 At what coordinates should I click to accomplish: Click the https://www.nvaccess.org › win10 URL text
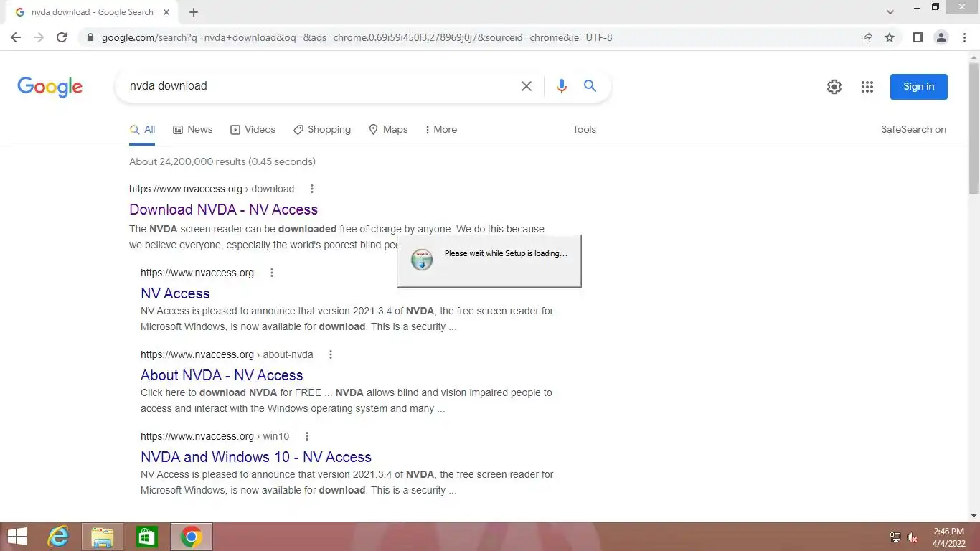(x=215, y=436)
